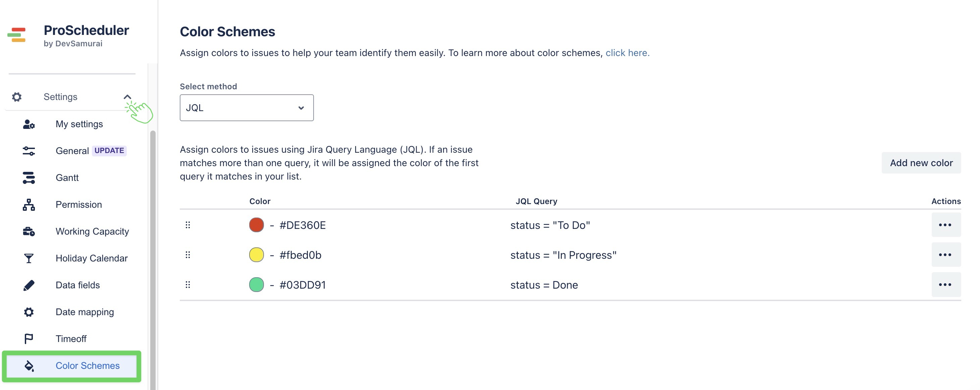Click the Gantt chart icon
Viewport: 980px width, 390px height.
click(x=29, y=178)
